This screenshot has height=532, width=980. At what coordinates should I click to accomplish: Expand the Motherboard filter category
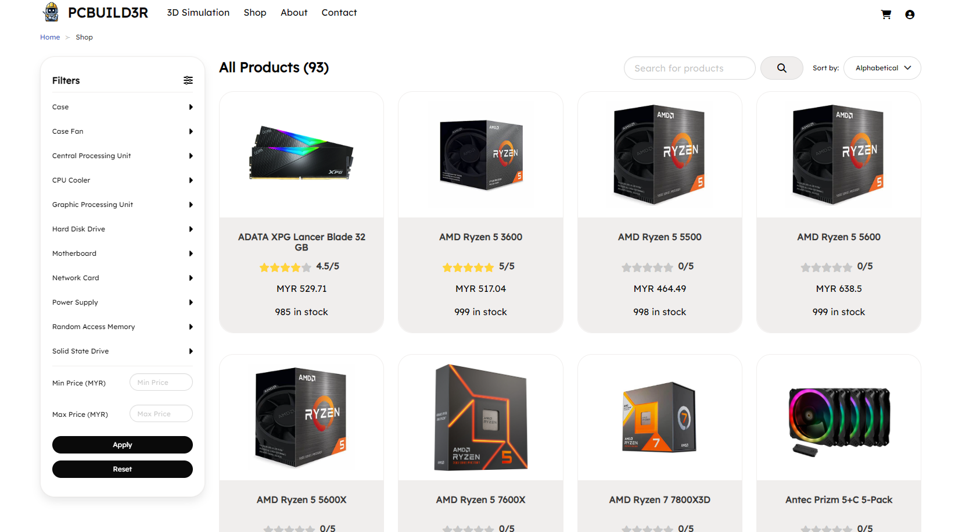[x=122, y=253]
